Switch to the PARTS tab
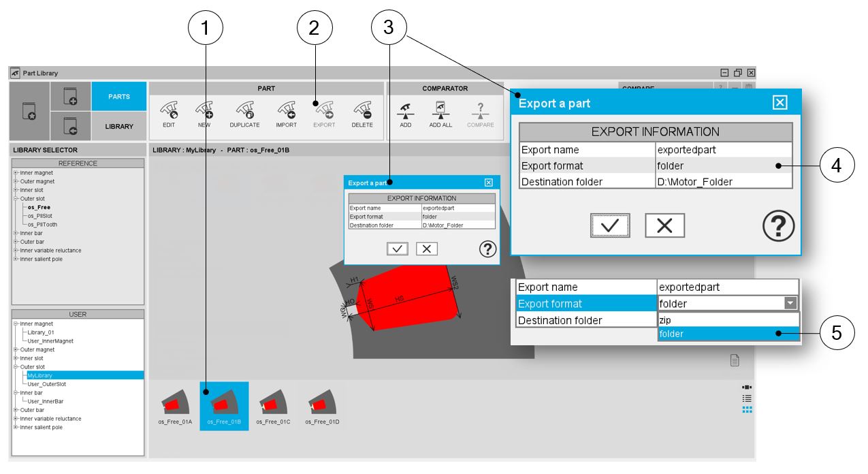This screenshot has width=868, height=474. point(119,97)
